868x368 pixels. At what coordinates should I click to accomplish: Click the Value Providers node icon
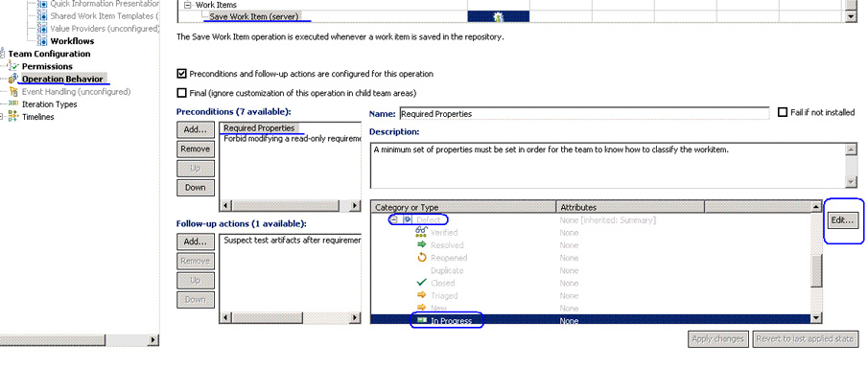point(42,28)
